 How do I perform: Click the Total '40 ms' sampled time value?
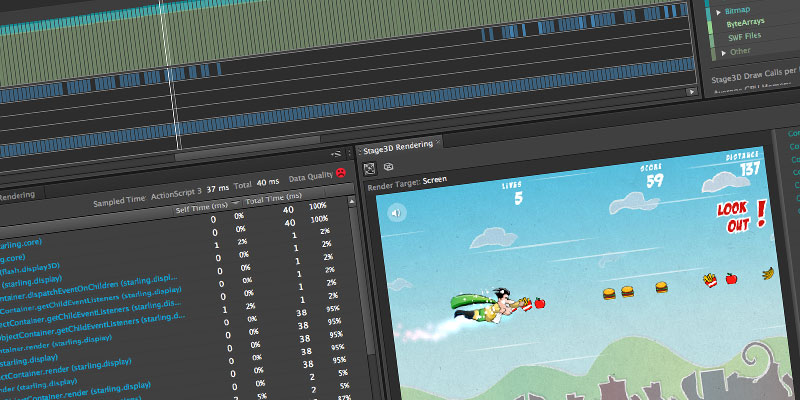[x=268, y=183]
